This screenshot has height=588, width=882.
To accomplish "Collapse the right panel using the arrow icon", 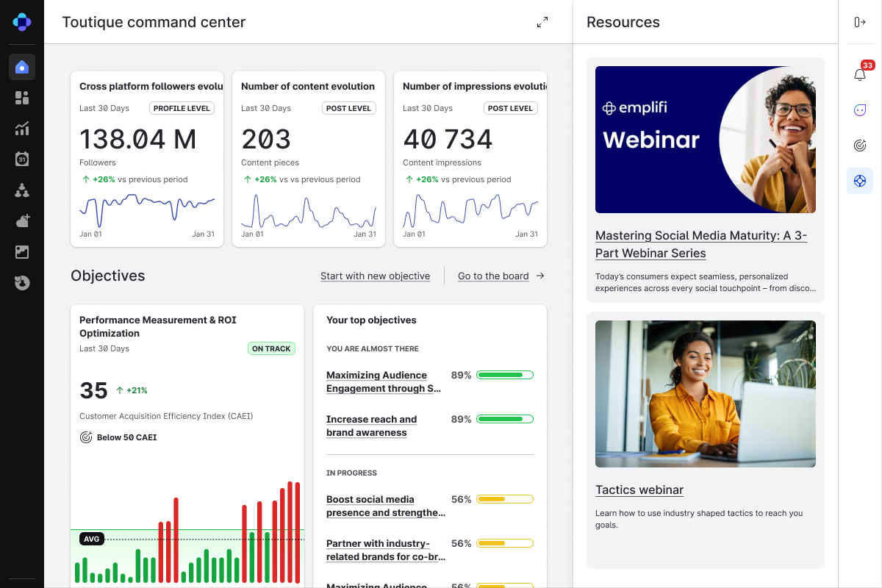I will [860, 22].
